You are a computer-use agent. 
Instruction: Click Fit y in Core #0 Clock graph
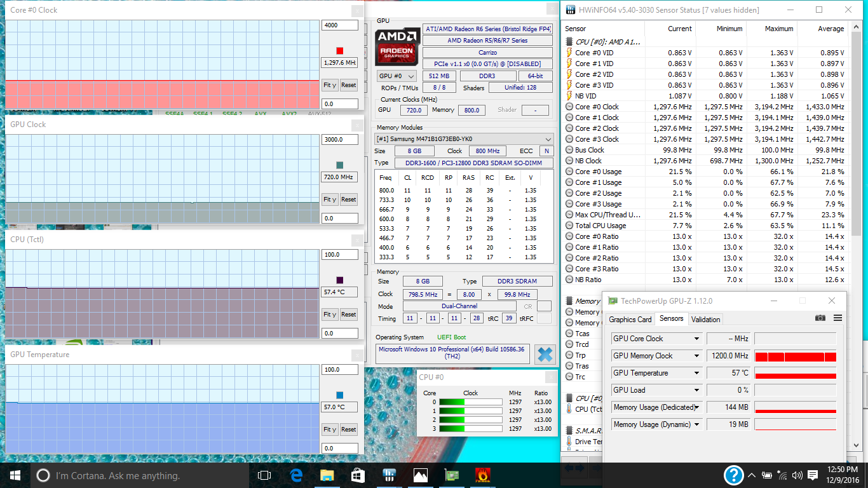coord(330,85)
